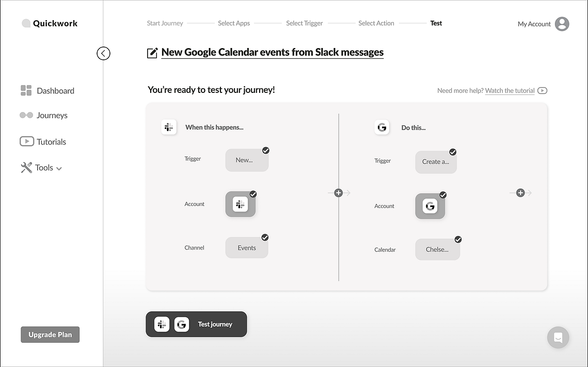Click the Google icon beside Do this
This screenshot has width=588, height=367.
pyautogui.click(x=382, y=127)
